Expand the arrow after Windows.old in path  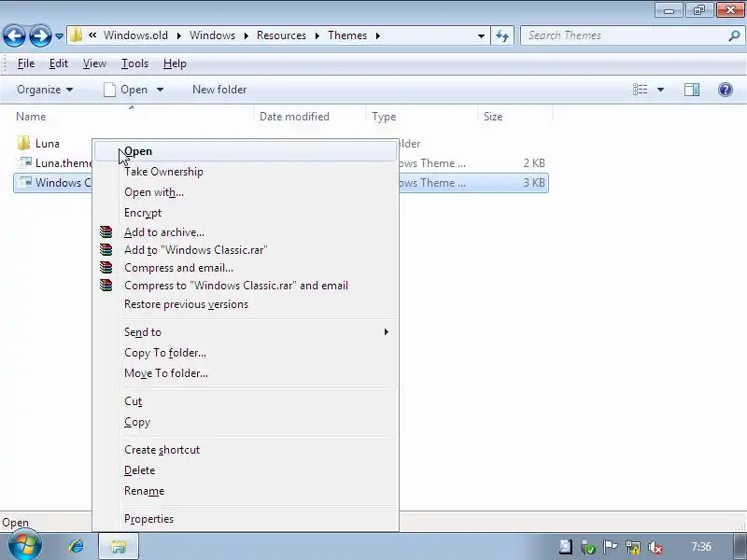pyautogui.click(x=179, y=36)
